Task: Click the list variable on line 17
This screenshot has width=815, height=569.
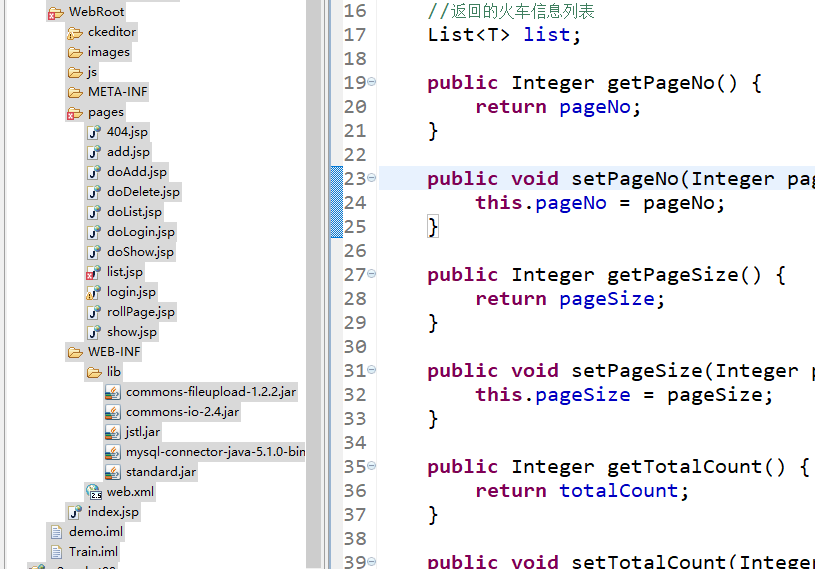Action: (x=547, y=35)
